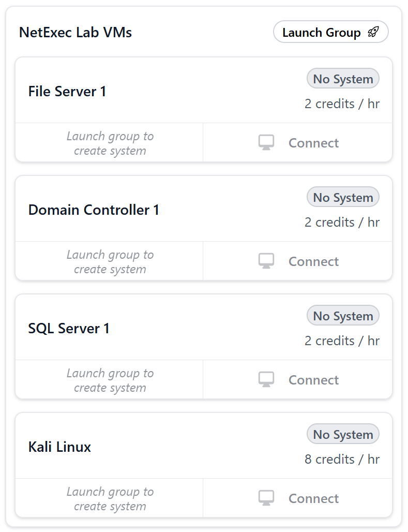Image resolution: width=408 pixels, height=532 pixels.
Task: Click the No System badge for Domain Controller 1
Action: pyautogui.click(x=343, y=197)
